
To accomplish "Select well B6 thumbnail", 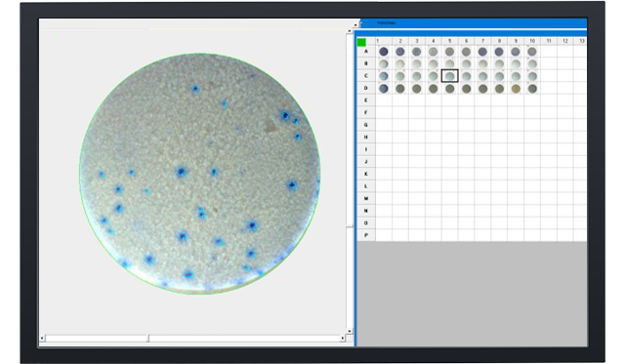I will 467,63.
